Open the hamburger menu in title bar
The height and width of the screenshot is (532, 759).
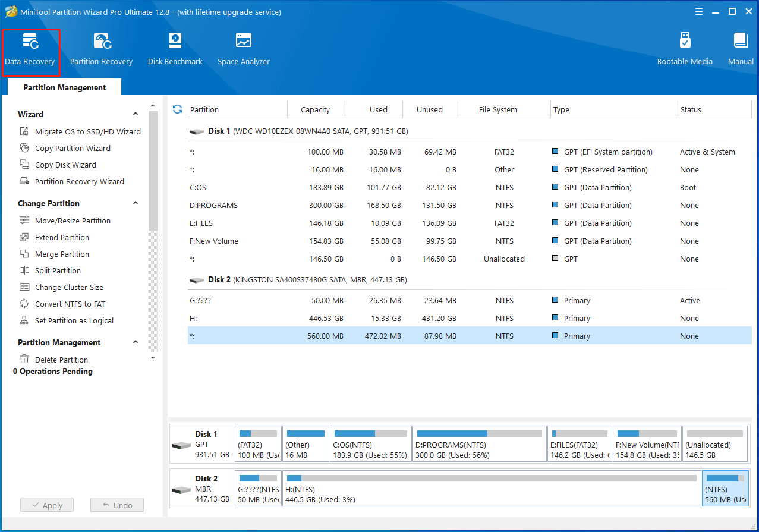(700, 11)
